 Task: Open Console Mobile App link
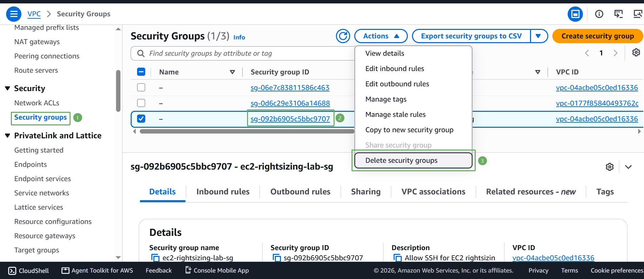(x=217, y=271)
